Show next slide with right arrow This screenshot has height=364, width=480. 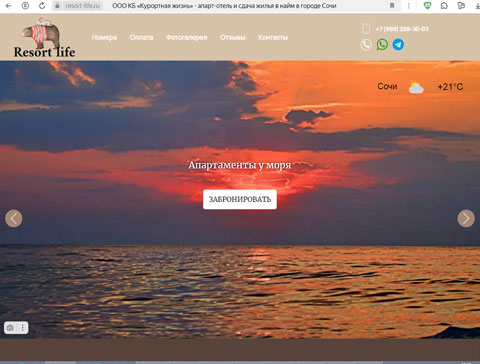pyautogui.click(x=466, y=218)
